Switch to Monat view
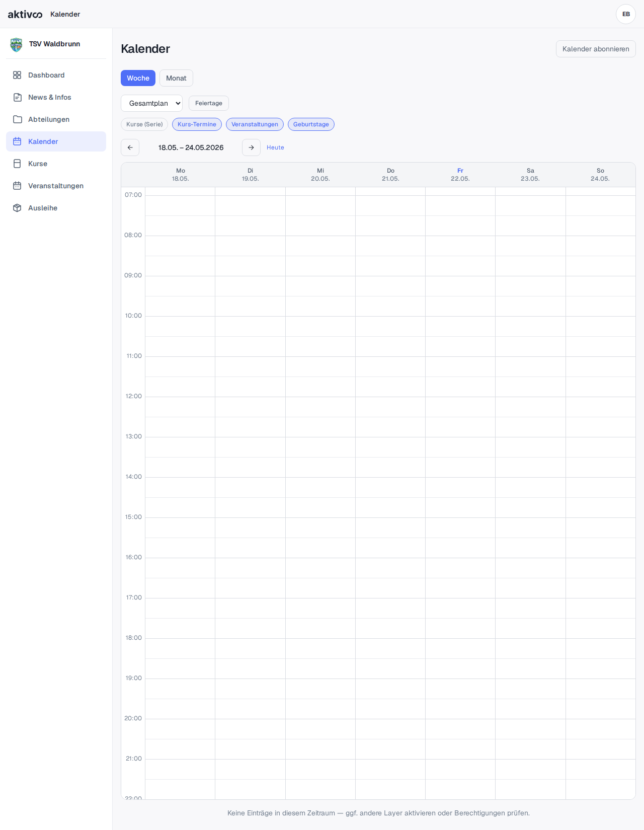Screen dimensions: 644x830 (176, 78)
